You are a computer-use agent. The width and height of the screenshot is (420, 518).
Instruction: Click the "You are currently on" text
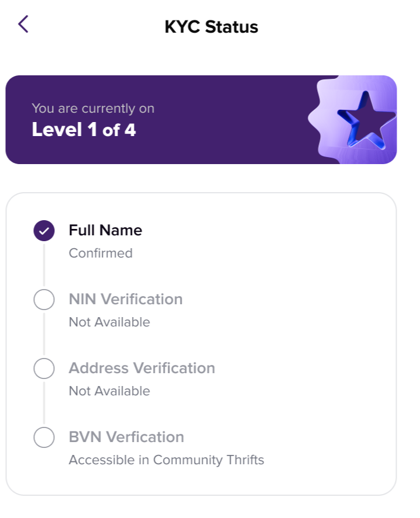[x=93, y=109]
